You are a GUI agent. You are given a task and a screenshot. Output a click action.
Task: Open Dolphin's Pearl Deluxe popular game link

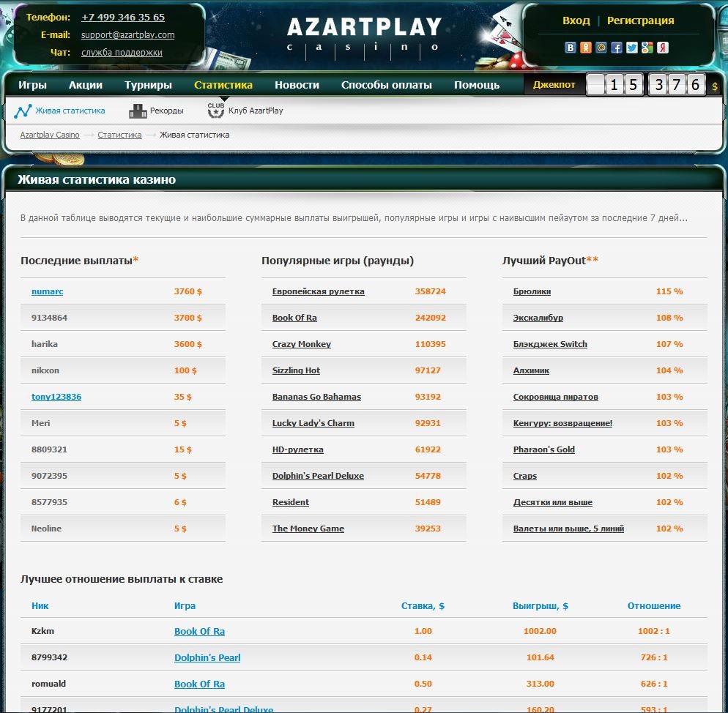318,476
